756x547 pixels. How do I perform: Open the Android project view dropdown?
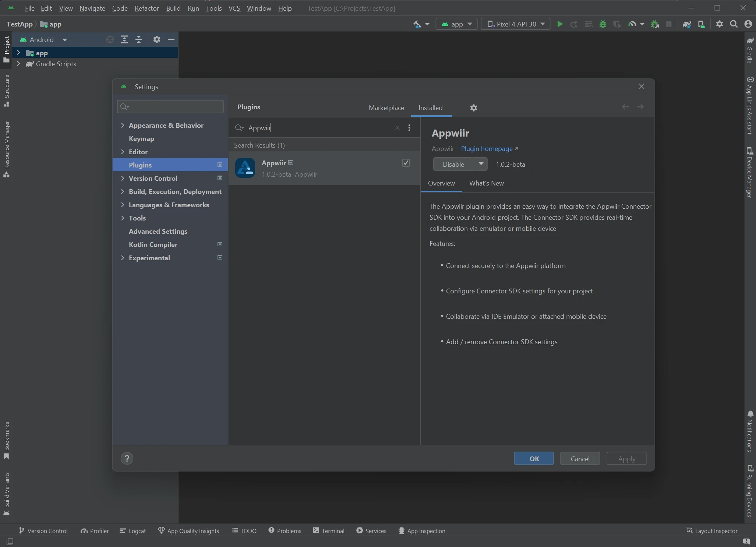pos(43,39)
